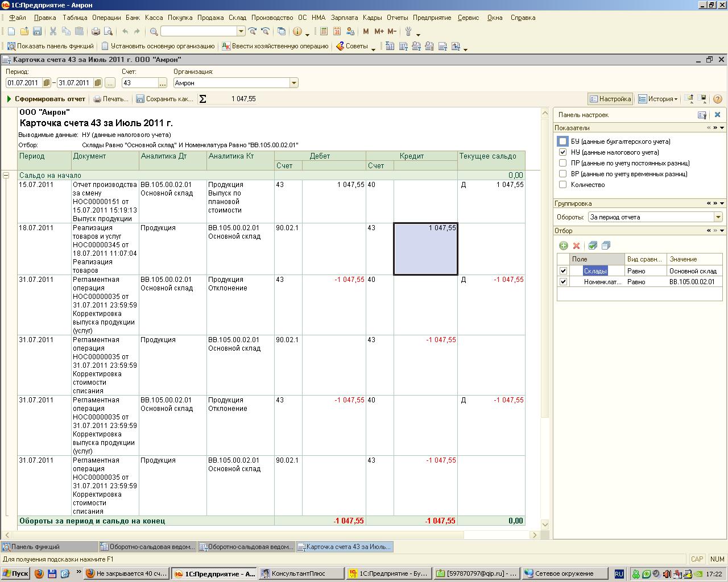Image resolution: width=728 pixels, height=582 pixels.
Task: Click the calculator icon in the main toolbar
Action: click(x=324, y=32)
